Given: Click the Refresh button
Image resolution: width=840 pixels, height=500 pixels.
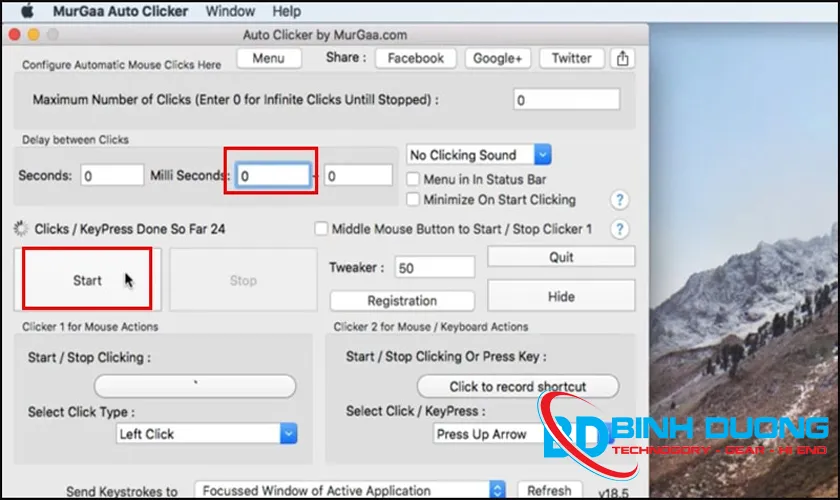Looking at the screenshot, I should pos(549,490).
